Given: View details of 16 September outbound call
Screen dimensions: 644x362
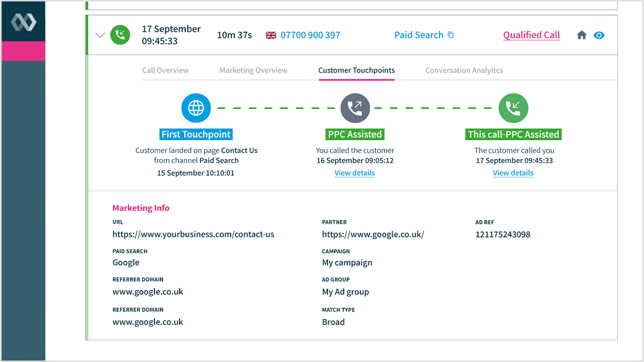Looking at the screenshot, I should 355,173.
